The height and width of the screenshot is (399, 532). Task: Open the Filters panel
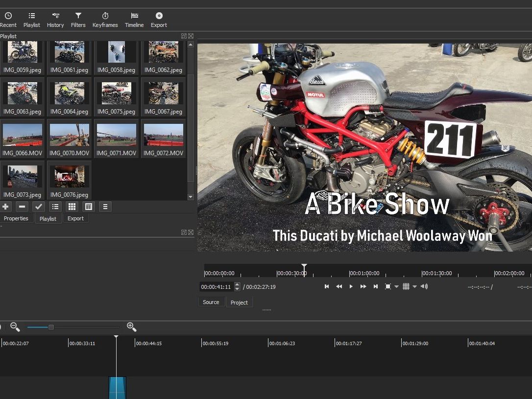78,20
